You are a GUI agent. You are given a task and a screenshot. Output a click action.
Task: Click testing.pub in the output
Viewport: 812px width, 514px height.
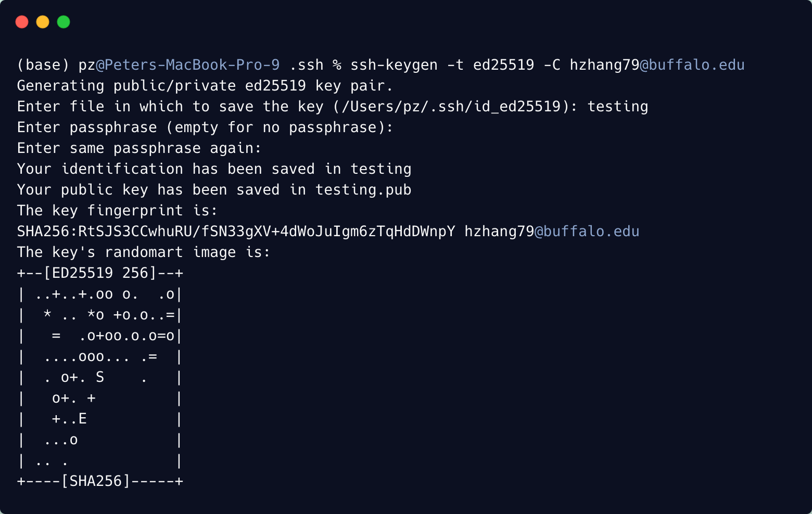point(363,190)
